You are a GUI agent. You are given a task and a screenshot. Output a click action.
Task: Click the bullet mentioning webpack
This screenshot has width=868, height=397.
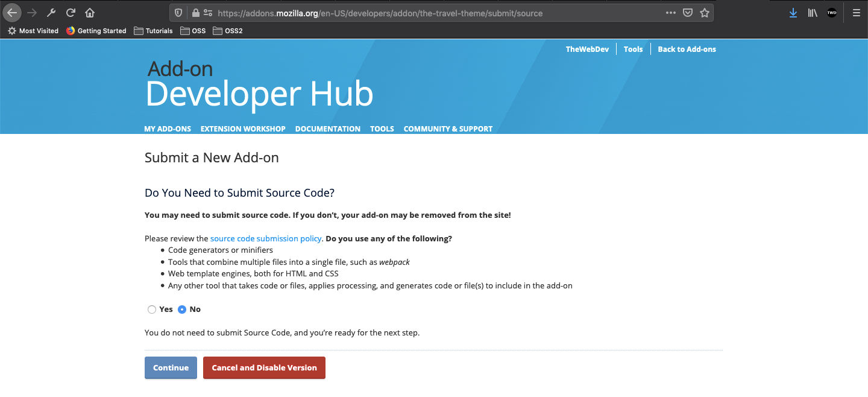pos(289,262)
